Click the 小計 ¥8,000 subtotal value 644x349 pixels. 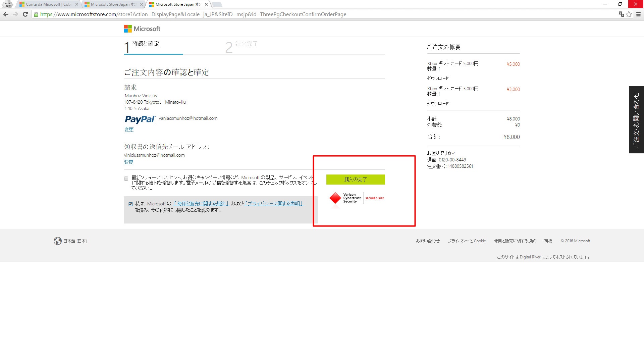tap(513, 119)
